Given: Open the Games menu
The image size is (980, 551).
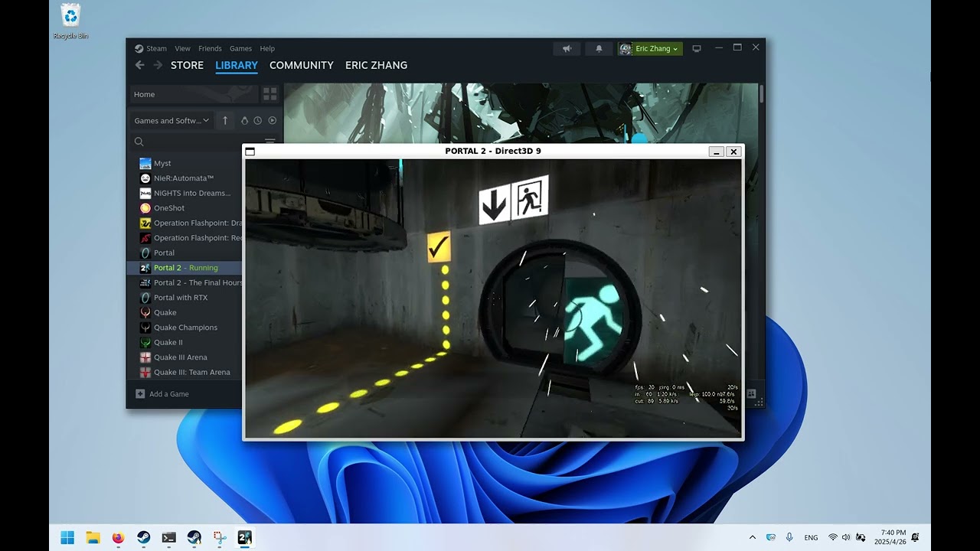Looking at the screenshot, I should pyautogui.click(x=240, y=48).
